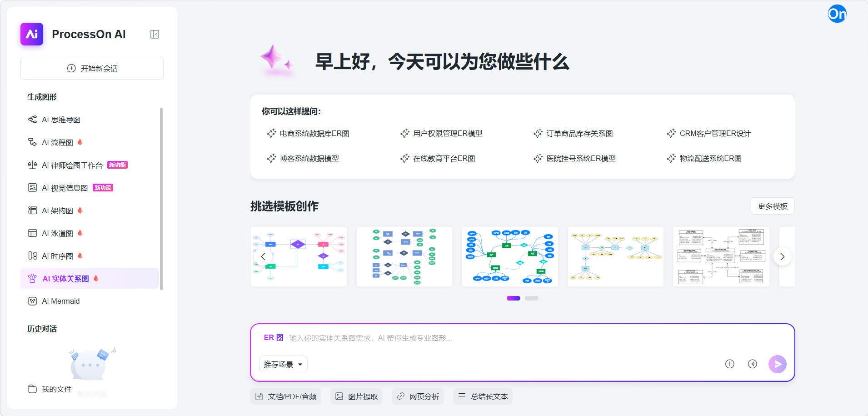Go to first template page indicator
The height and width of the screenshot is (416, 868).
(514, 298)
